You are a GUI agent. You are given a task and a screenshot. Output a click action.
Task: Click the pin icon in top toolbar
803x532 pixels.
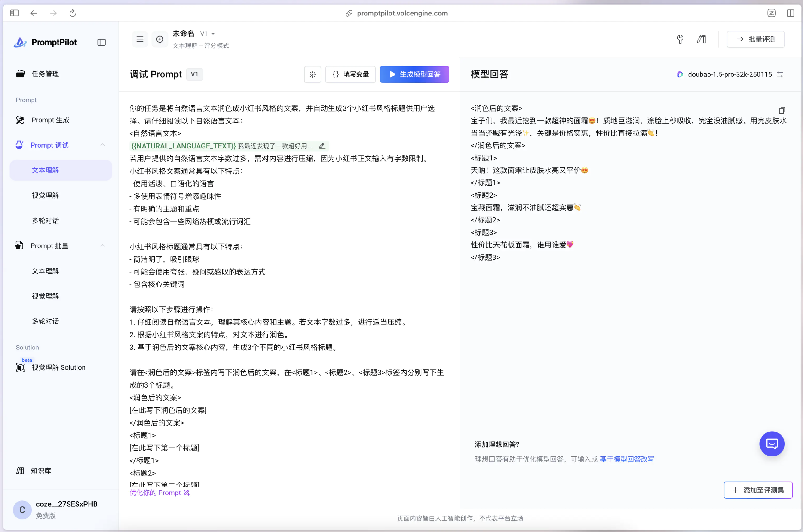click(x=680, y=39)
